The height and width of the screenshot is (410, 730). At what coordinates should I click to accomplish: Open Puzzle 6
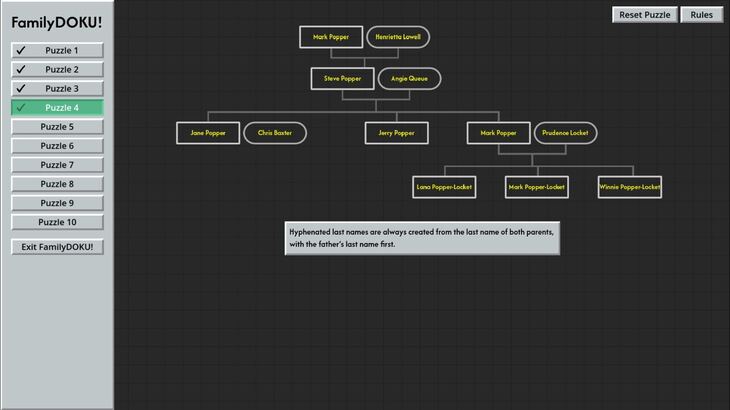point(57,146)
